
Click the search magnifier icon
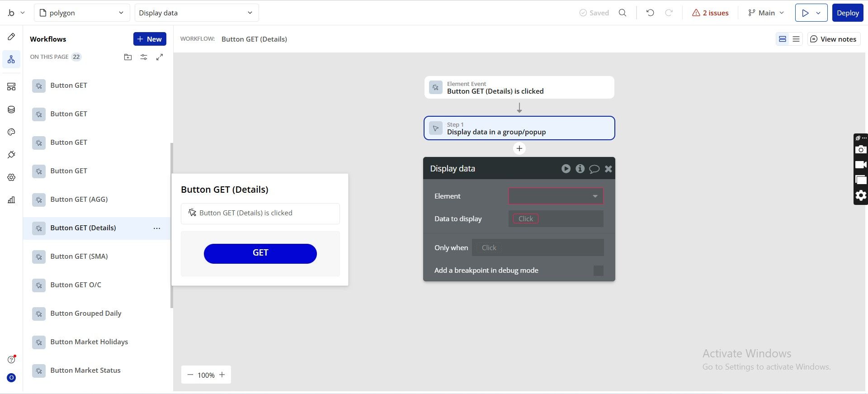pos(623,13)
